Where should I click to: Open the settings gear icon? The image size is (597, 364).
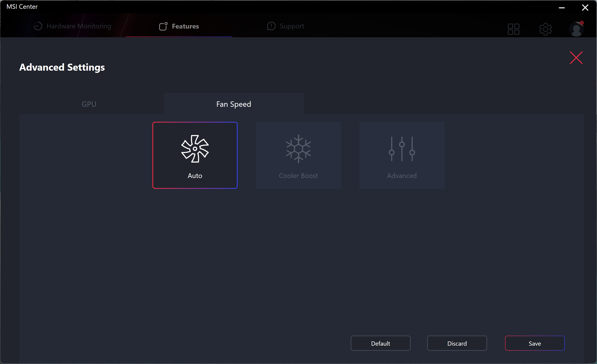coord(545,29)
